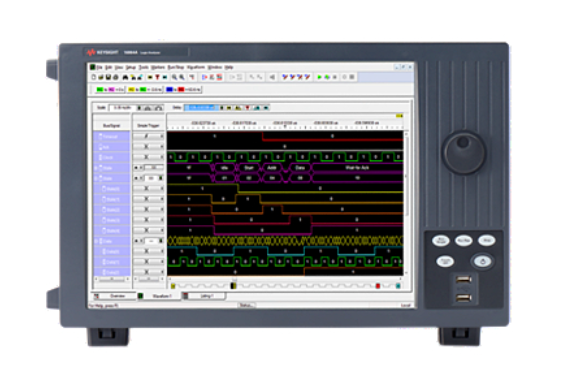Click the binoculars Find toolbar icon
The height and width of the screenshot is (380, 583).
[x=125, y=77]
